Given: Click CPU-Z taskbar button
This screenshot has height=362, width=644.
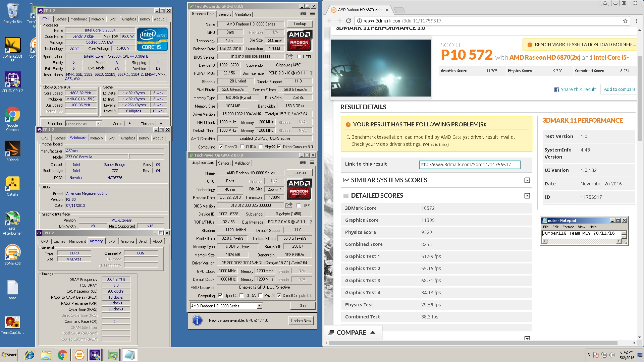Looking at the screenshot, I should [x=95, y=355].
